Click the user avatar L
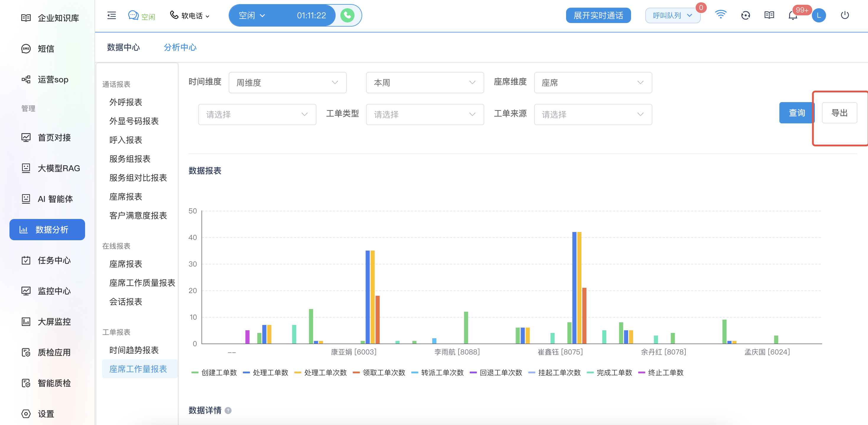 (819, 15)
